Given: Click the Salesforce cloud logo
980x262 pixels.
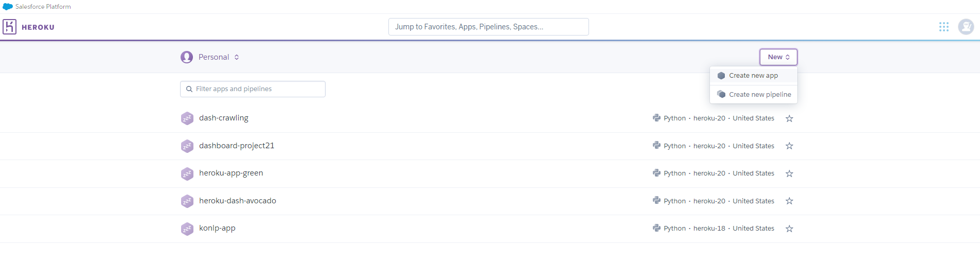Looking at the screenshot, I should pyautogui.click(x=8, y=7).
